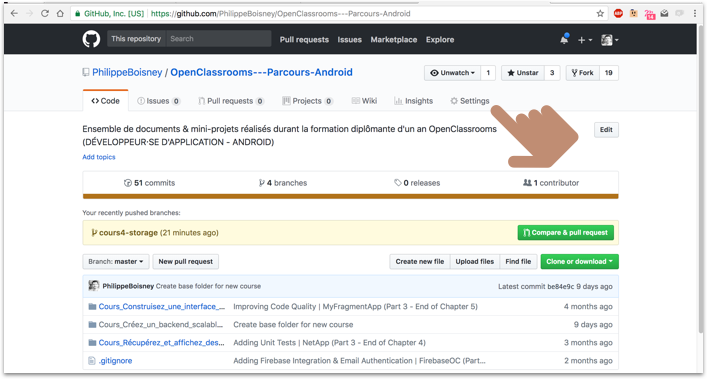Screen dimensions: 707x379
Task: Open Chrome three-dot menu
Action: click(x=695, y=14)
